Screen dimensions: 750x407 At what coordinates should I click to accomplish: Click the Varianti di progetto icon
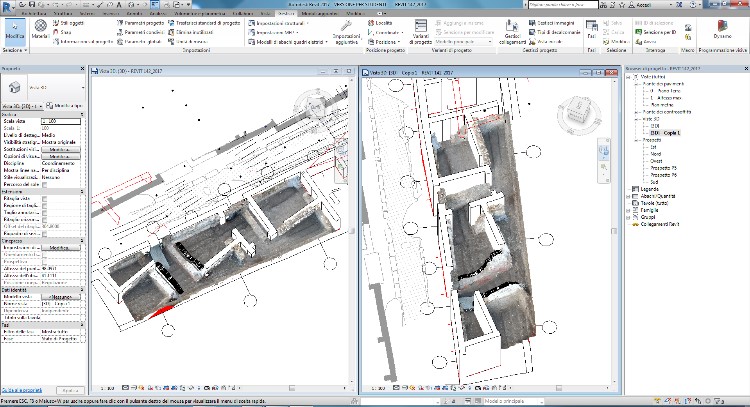coord(420,28)
